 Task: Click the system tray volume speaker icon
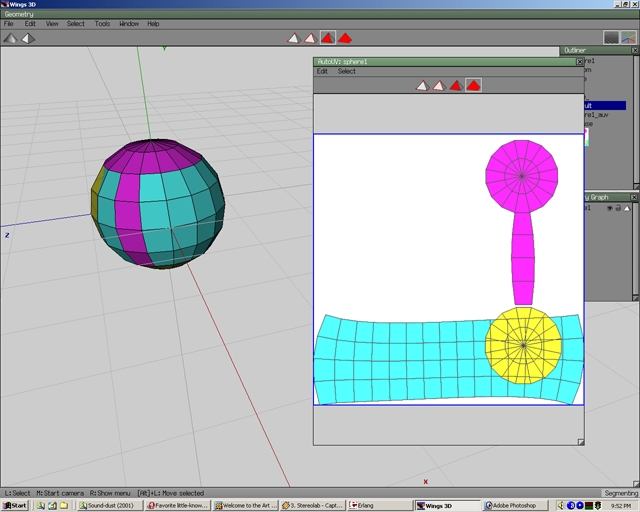pos(562,505)
